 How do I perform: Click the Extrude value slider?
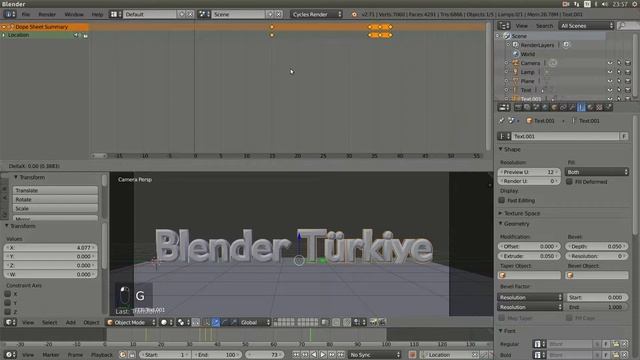529,256
